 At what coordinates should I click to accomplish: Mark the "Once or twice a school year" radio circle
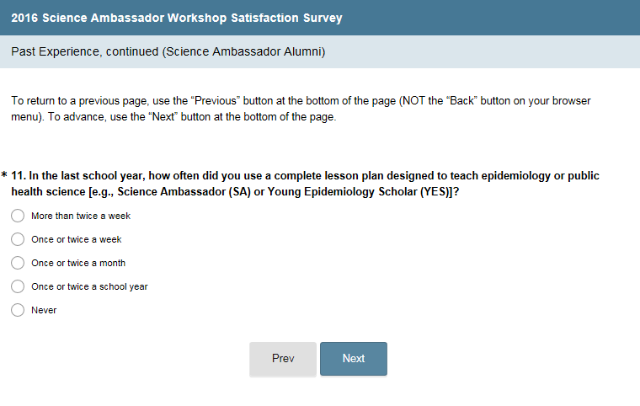[17, 286]
